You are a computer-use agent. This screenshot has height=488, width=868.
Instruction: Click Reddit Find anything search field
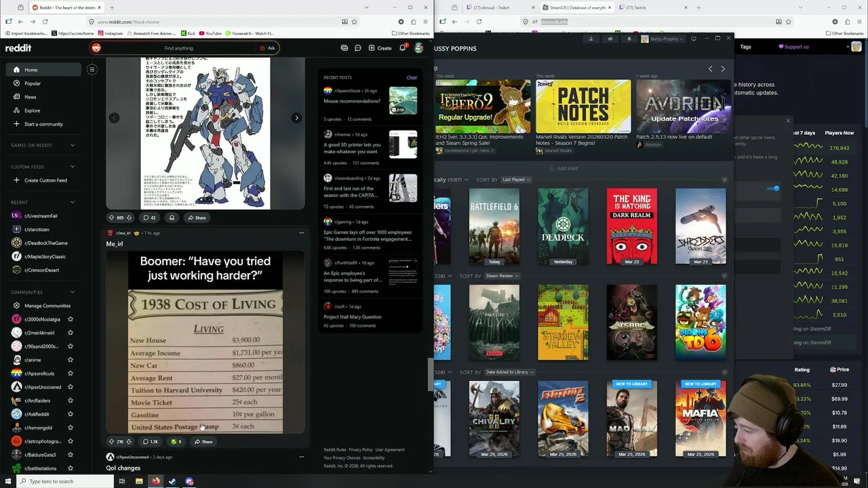[179, 48]
